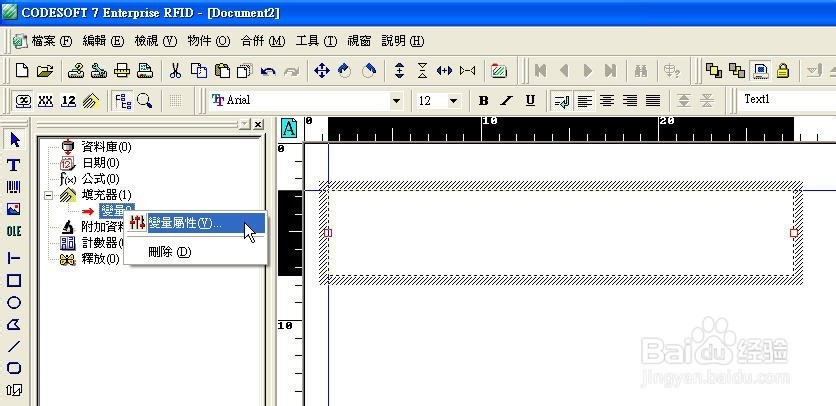This screenshot has width=836, height=406.
Task: Select 填充器(1) in the tree
Action: point(106,195)
